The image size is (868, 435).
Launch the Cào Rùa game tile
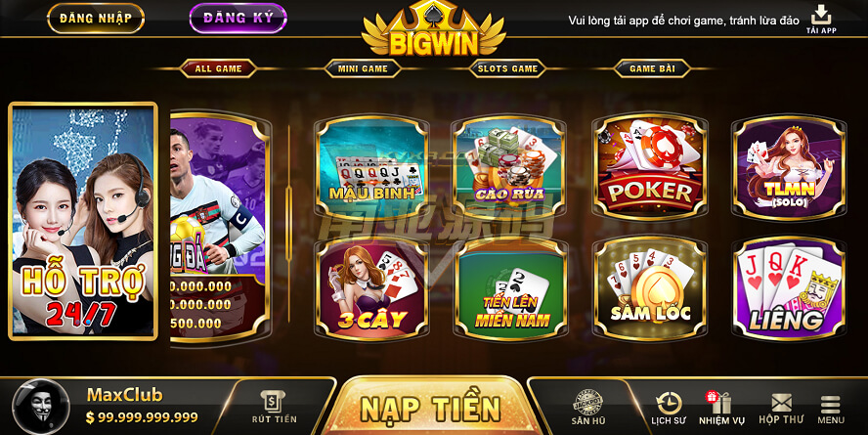[x=509, y=167]
